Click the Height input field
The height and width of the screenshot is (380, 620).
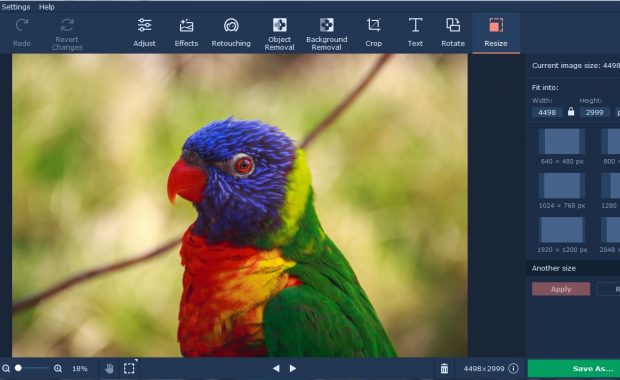(594, 113)
